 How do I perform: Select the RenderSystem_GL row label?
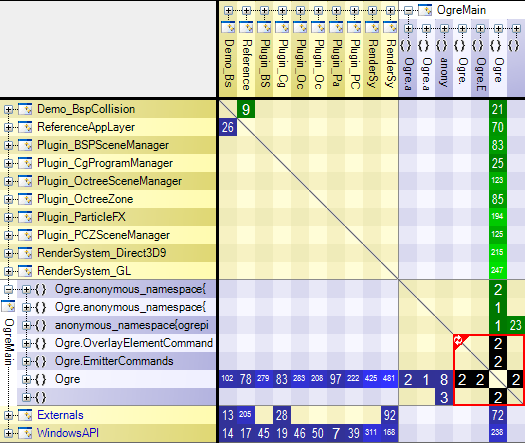click(x=84, y=271)
